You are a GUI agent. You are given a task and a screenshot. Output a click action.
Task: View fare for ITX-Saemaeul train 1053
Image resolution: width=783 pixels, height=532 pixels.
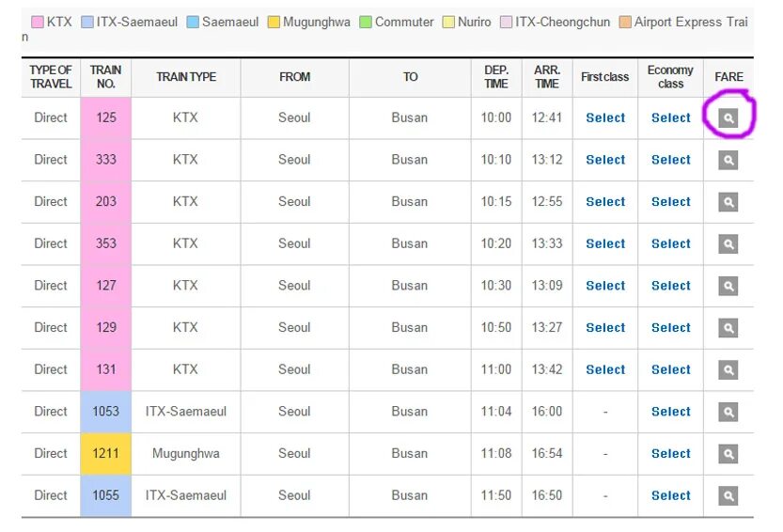coord(728,412)
